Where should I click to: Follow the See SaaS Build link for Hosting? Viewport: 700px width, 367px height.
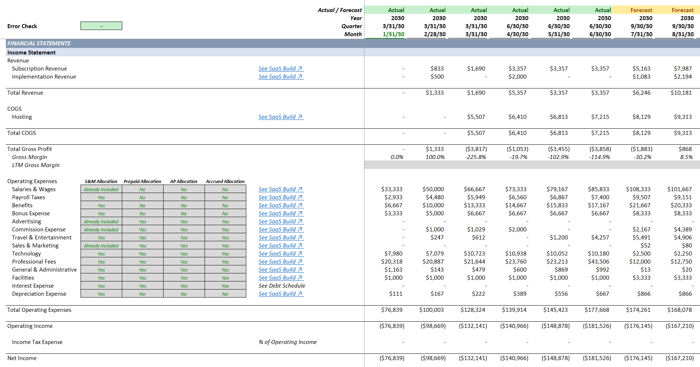click(x=281, y=117)
